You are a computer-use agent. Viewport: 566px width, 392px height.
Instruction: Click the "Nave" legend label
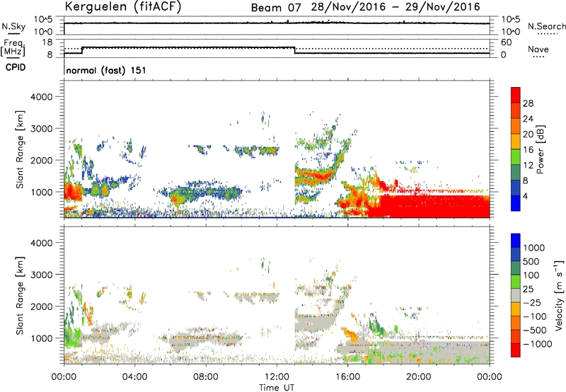(x=538, y=49)
